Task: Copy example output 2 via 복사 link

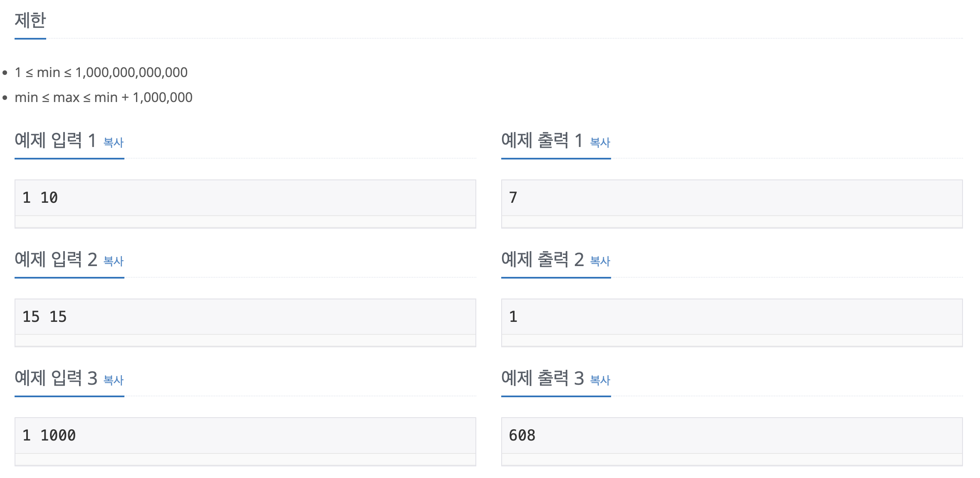Action: [600, 261]
